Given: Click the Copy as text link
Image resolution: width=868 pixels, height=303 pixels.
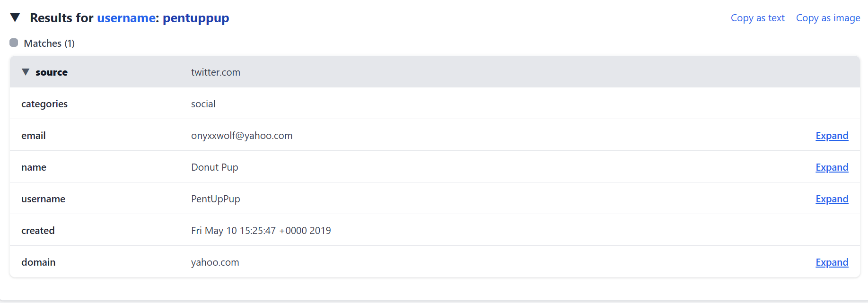Looking at the screenshot, I should tap(757, 18).
